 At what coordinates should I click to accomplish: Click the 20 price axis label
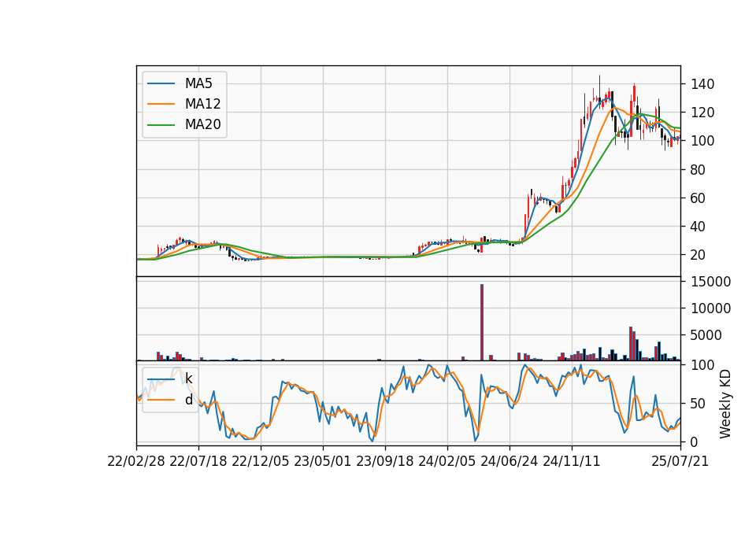coord(699,255)
